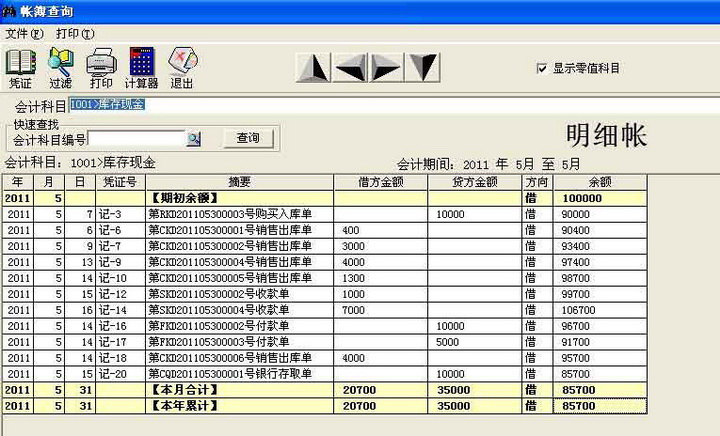Go to next account with right arrow
The height and width of the screenshot is (436, 720).
pos(386,67)
